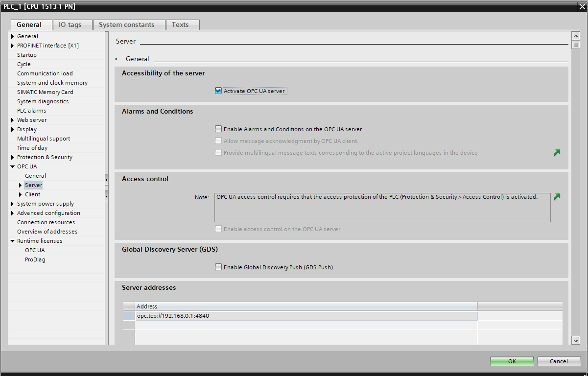Enable Global Discovery Push checkbox
The height and width of the screenshot is (376, 588).
218,267
